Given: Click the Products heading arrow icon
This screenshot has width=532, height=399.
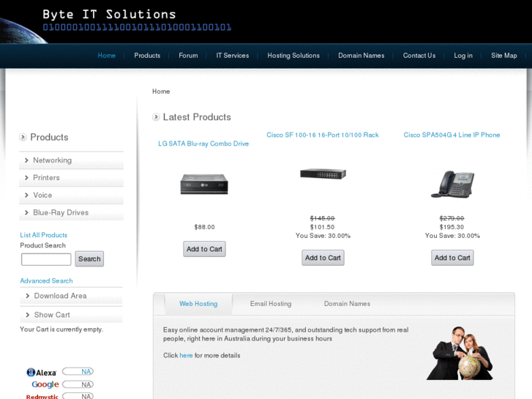Looking at the screenshot, I should (x=23, y=137).
